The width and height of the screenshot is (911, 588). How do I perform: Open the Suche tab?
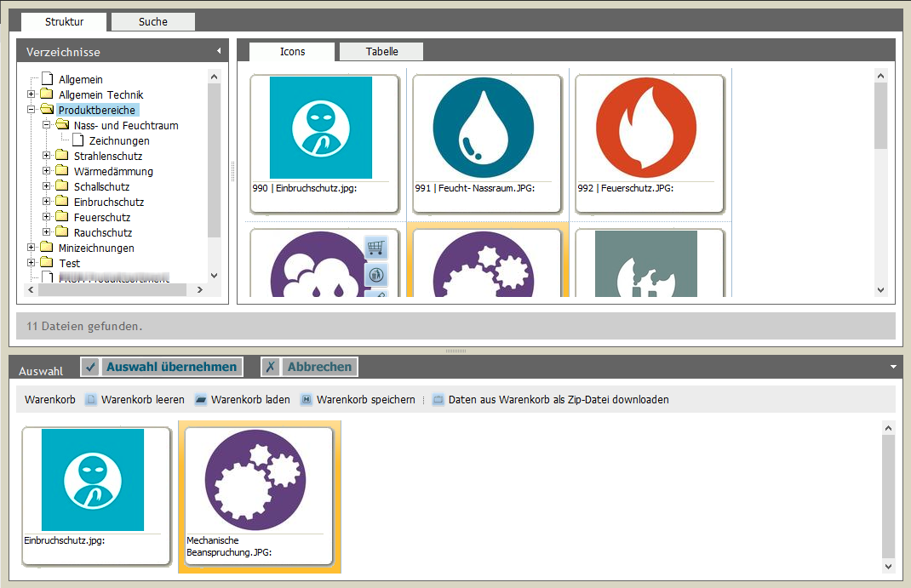click(x=153, y=22)
